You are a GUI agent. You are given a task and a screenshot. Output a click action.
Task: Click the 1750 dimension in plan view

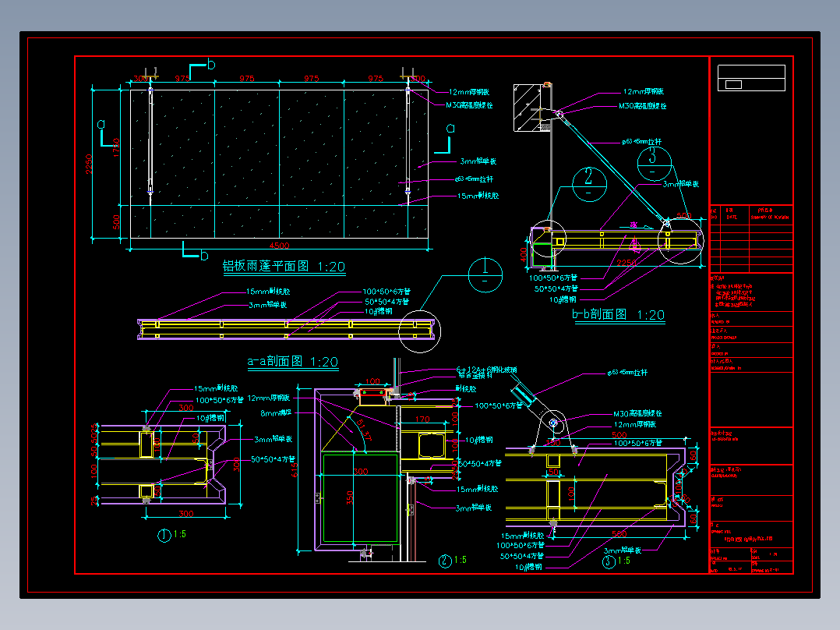[x=116, y=147]
